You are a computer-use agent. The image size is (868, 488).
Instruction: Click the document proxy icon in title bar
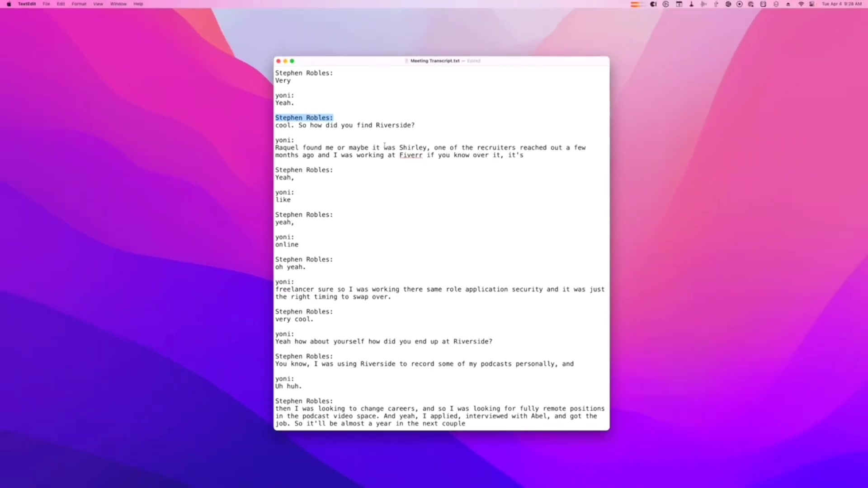tap(406, 61)
